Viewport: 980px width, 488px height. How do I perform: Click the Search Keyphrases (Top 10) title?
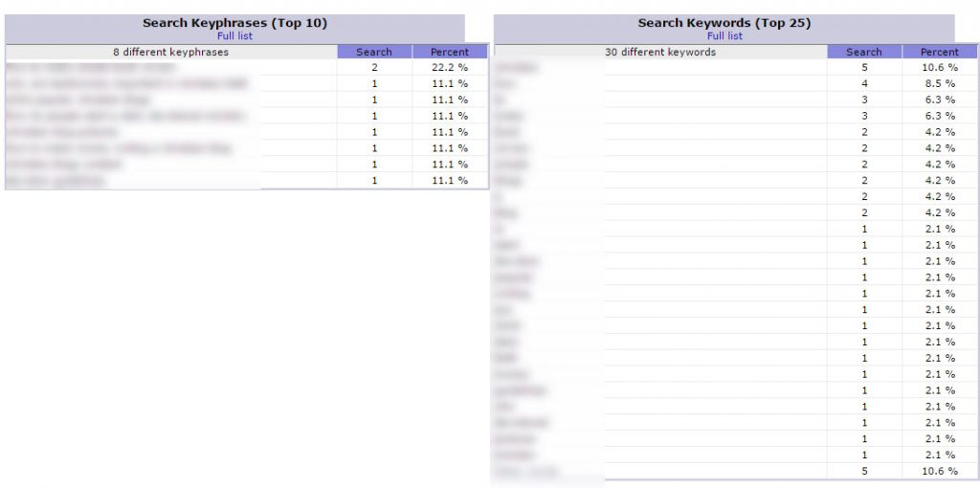click(x=234, y=23)
